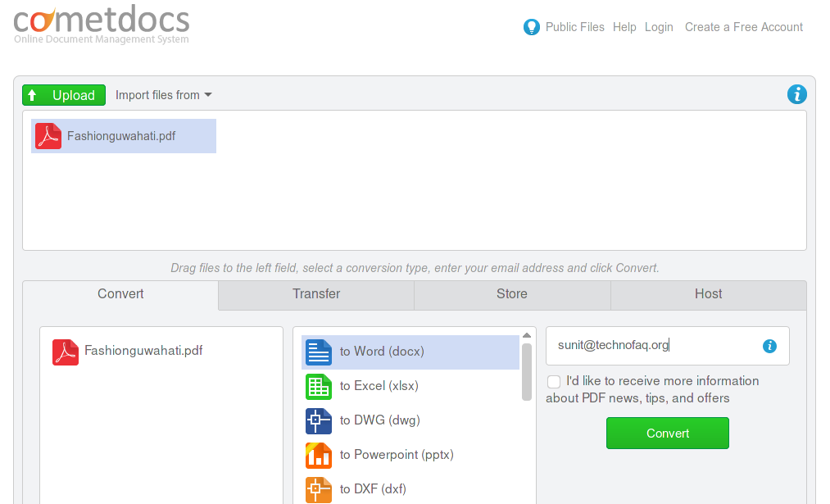Select Fashionguwahati.pdf name in the upload area
Screen dimensions: 830x504
pyautogui.click(x=121, y=136)
